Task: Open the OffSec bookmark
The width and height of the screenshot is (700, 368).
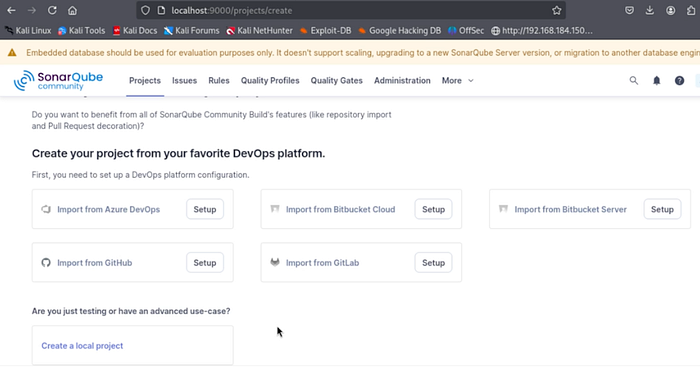Action: click(x=466, y=30)
